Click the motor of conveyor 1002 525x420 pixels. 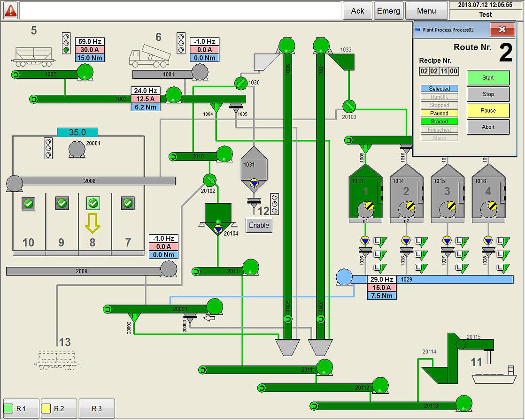[85, 72]
